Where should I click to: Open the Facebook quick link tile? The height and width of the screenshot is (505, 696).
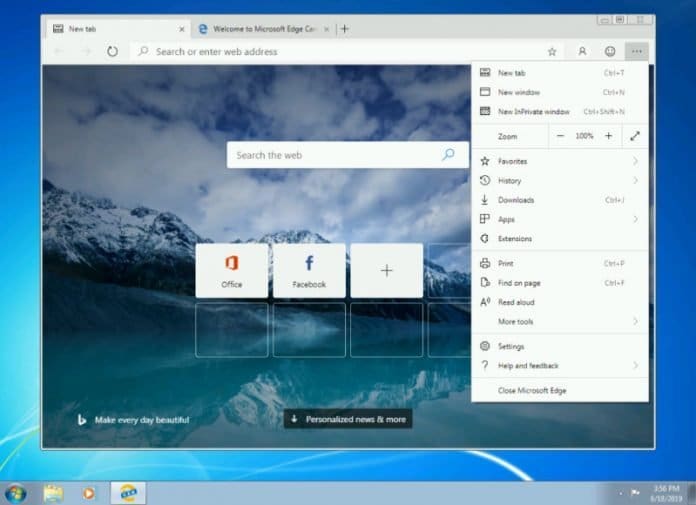click(309, 270)
